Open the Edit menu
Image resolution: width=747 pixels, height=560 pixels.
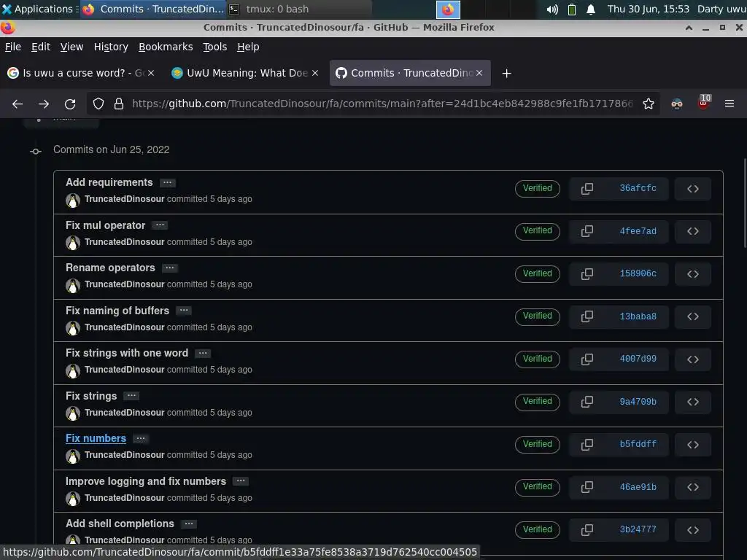pos(41,47)
